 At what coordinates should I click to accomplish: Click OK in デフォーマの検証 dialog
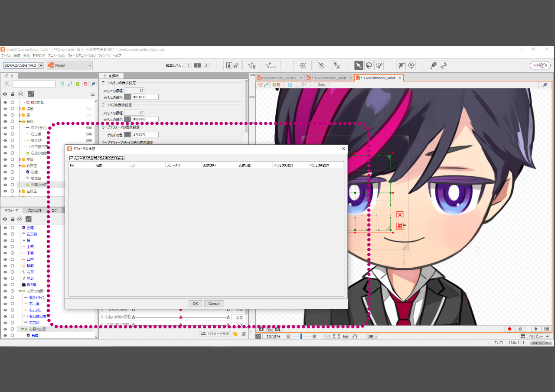(195, 303)
